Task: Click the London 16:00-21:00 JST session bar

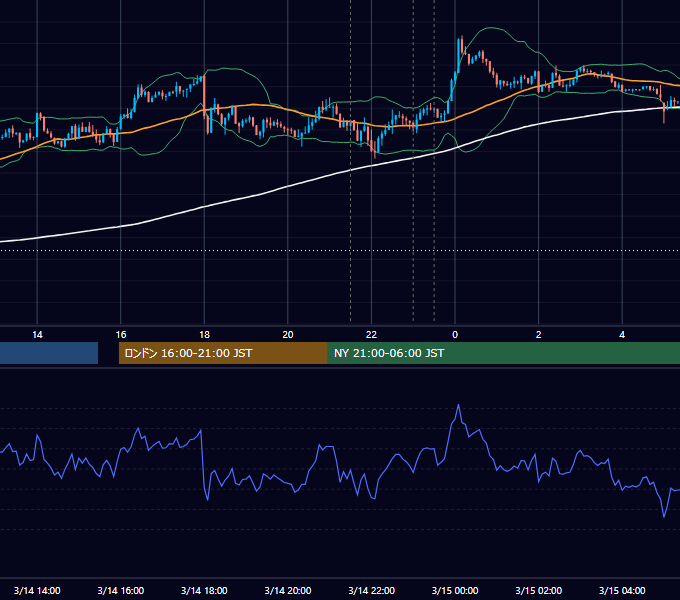Action: [223, 353]
